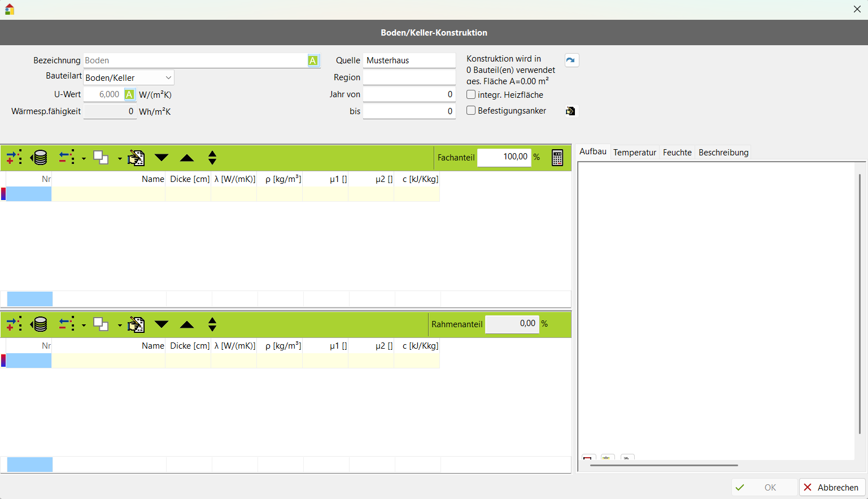Click λ [W/(mK)] header in Fachanteil table

(235, 179)
